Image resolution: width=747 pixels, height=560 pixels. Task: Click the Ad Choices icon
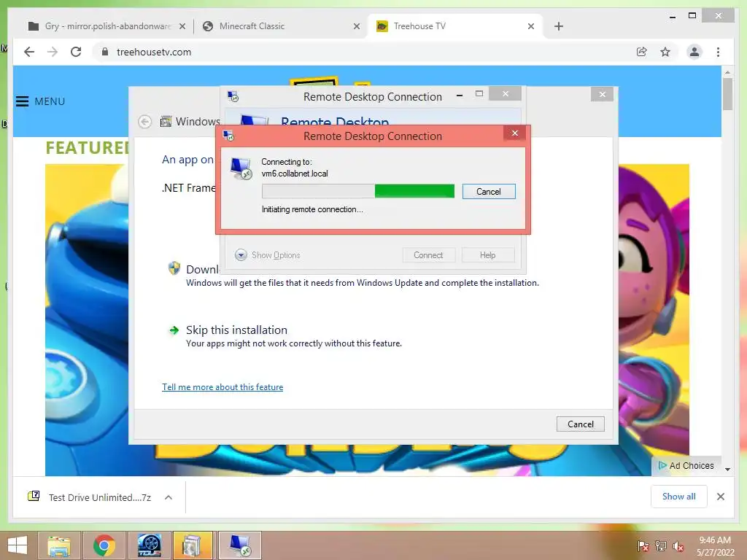point(662,465)
